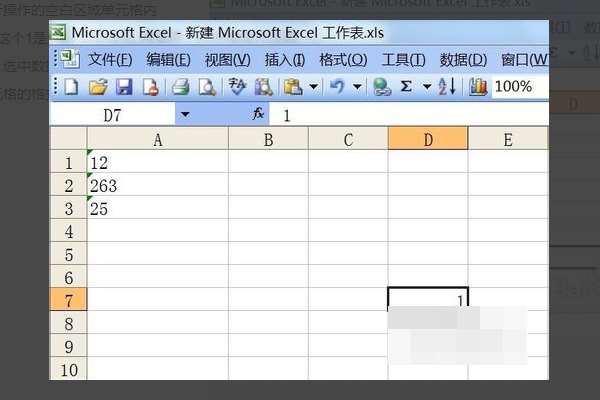Select row 2 header
600x400 pixels.
(x=68, y=184)
